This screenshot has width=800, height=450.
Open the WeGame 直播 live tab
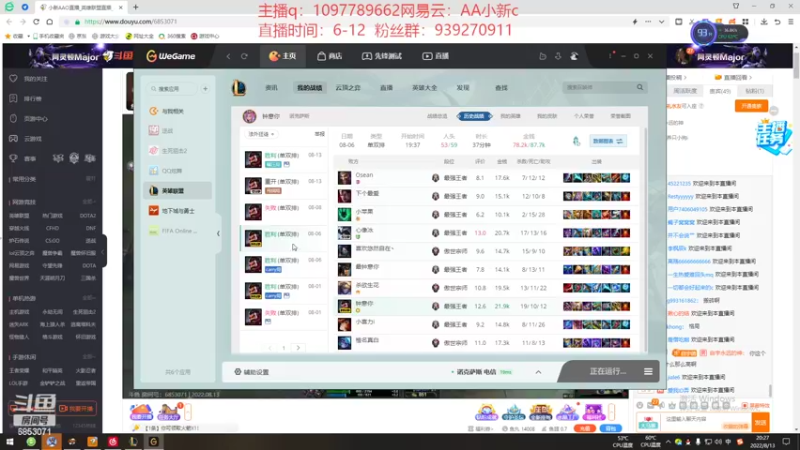point(435,56)
